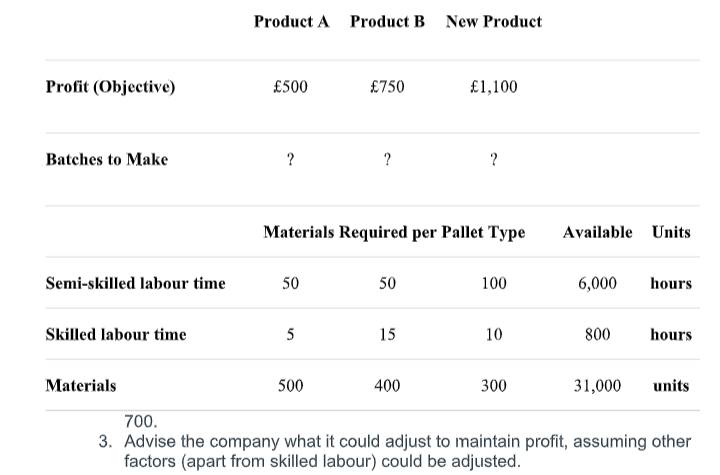
Task: Click Materials Required per Pallet Type heading
Action: pos(394,232)
